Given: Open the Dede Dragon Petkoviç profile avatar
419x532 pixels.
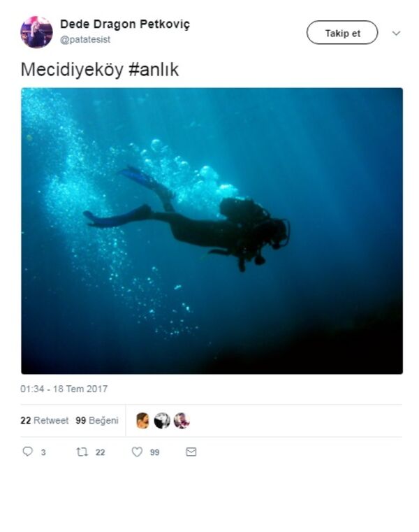Looking at the screenshot, I should [x=36, y=32].
